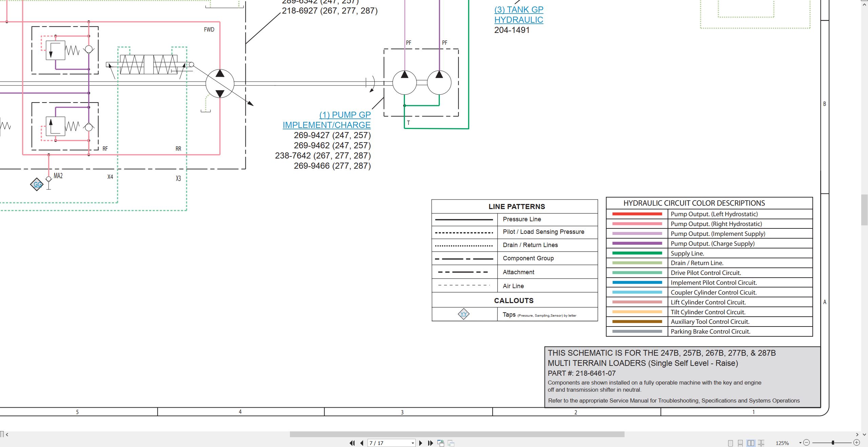Click part number 218-6927 (267, 277, 287)

[x=330, y=11]
